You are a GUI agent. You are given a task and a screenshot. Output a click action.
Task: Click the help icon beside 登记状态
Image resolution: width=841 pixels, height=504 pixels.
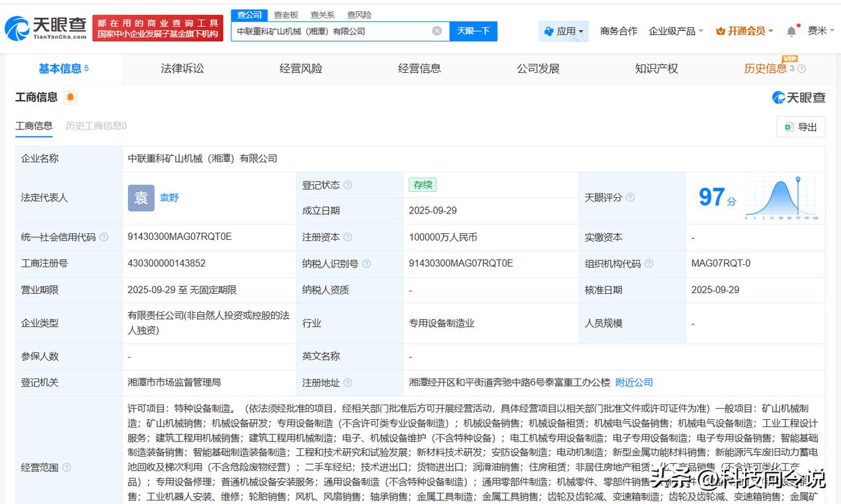(348, 185)
